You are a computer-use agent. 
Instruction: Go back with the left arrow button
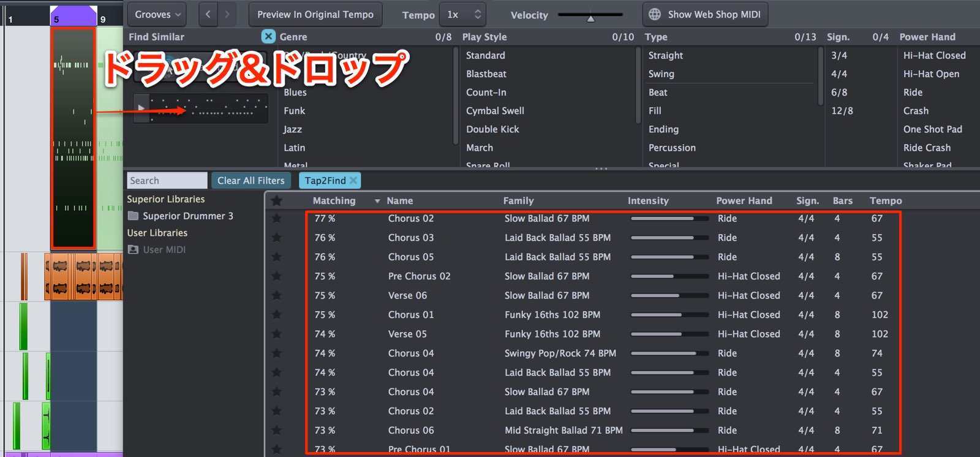tap(208, 14)
